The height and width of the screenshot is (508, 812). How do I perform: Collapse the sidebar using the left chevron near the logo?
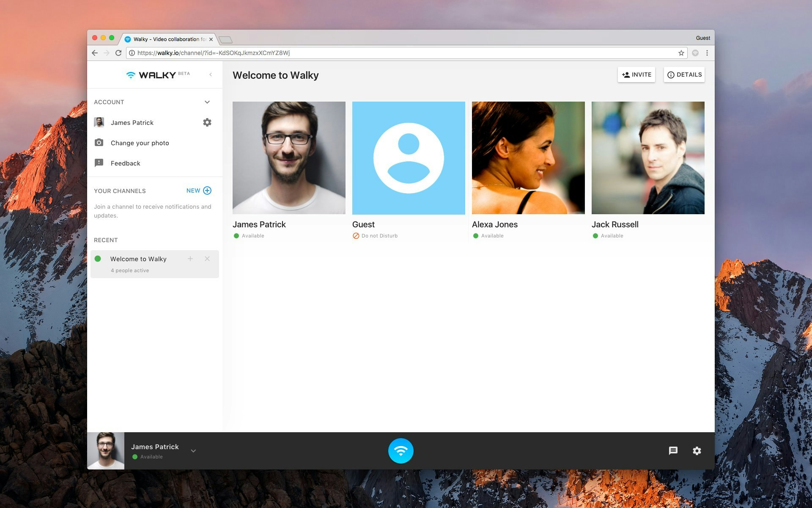(211, 74)
